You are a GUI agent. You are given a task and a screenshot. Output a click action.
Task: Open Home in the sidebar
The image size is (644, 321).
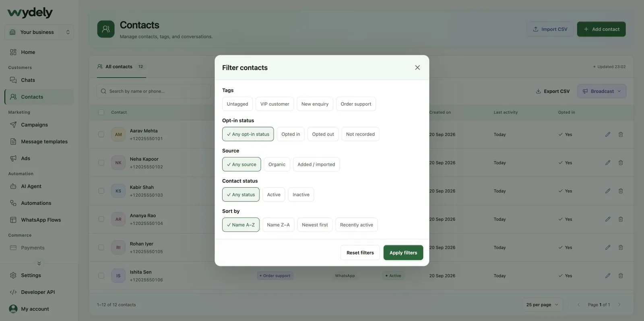point(39,52)
